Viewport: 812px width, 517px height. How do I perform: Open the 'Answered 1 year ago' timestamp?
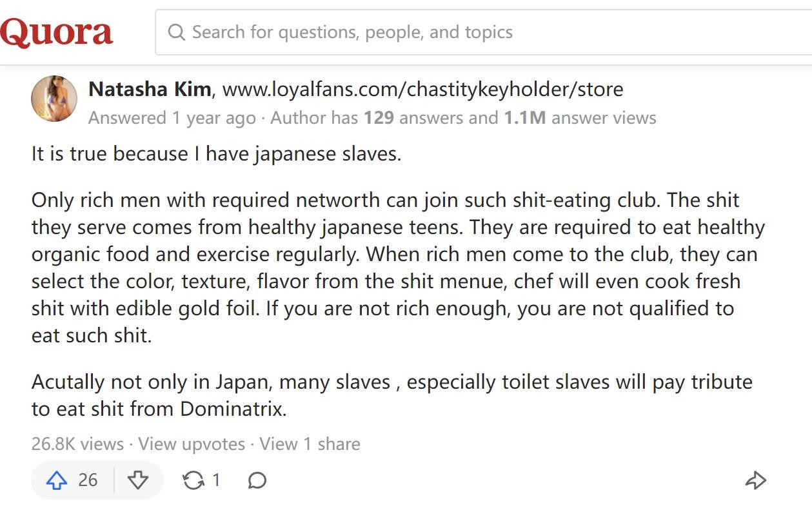pyautogui.click(x=172, y=118)
